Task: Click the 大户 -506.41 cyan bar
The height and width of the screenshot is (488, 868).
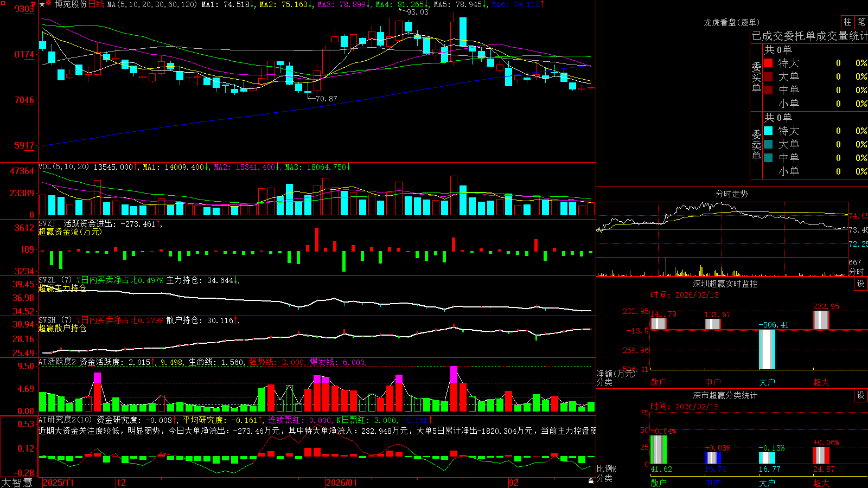Action: [x=767, y=350]
